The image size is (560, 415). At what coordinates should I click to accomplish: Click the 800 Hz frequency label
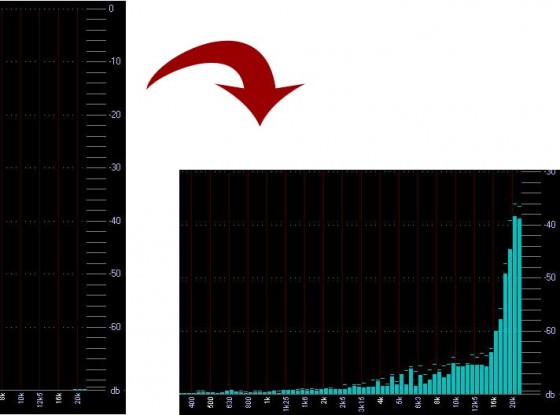click(249, 402)
